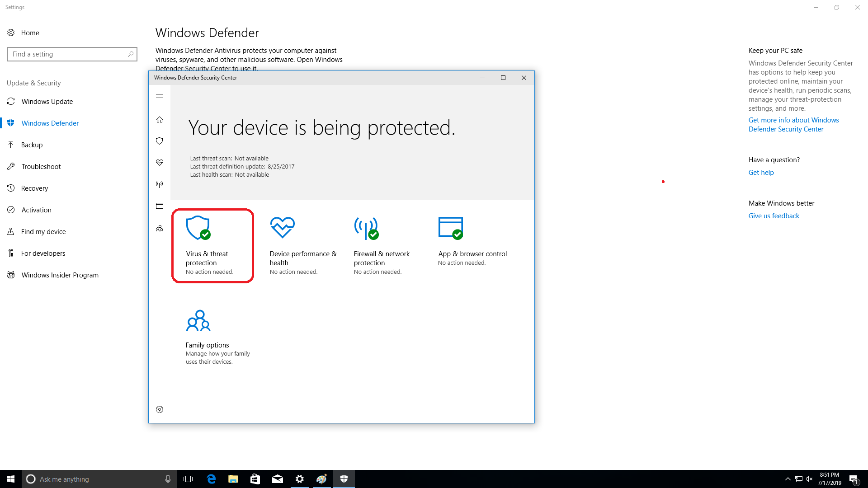Open the Action Center notifications
This screenshot has height=488, width=868.
[x=854, y=479]
